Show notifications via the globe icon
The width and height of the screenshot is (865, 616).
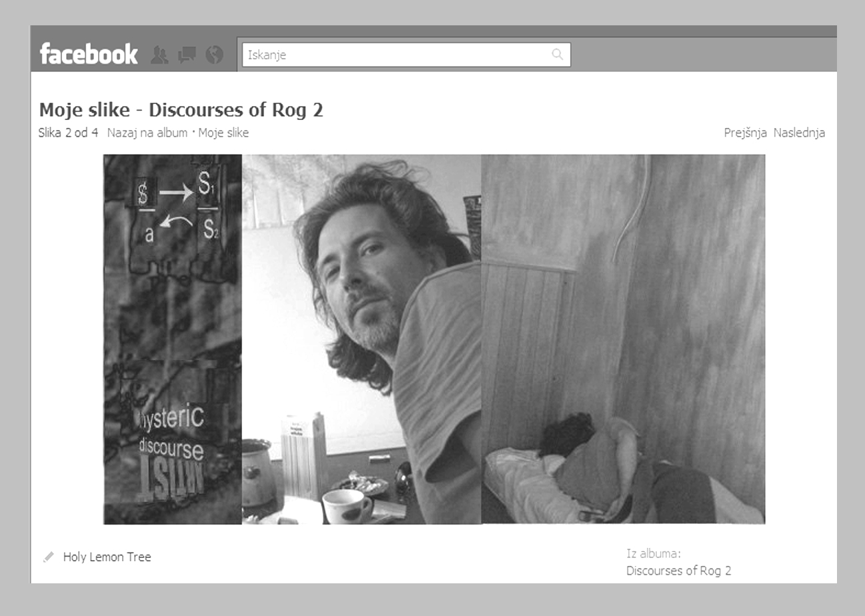click(214, 55)
